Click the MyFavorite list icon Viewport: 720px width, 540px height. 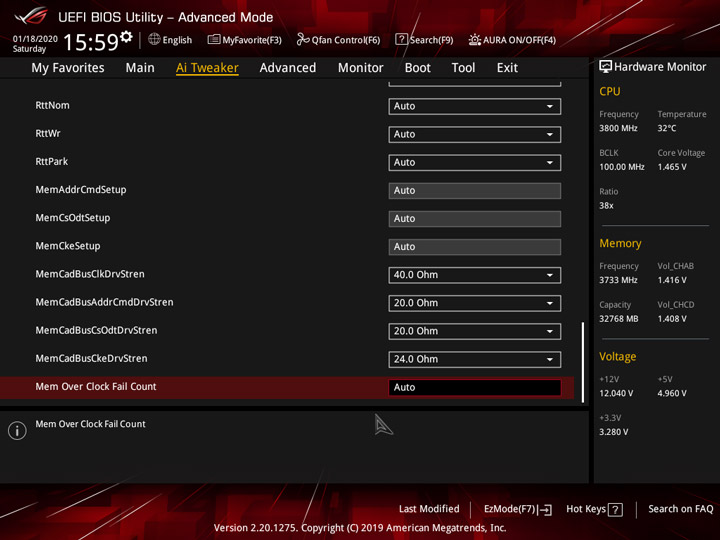[214, 39]
